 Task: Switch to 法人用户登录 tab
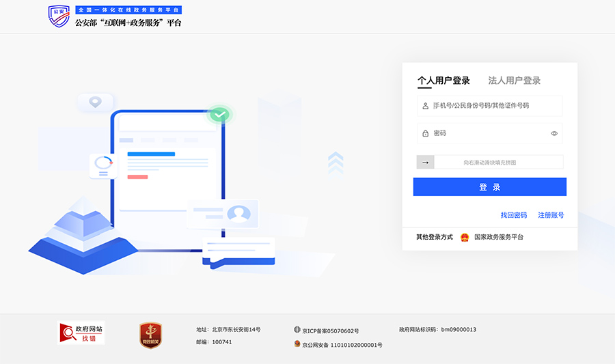514,81
